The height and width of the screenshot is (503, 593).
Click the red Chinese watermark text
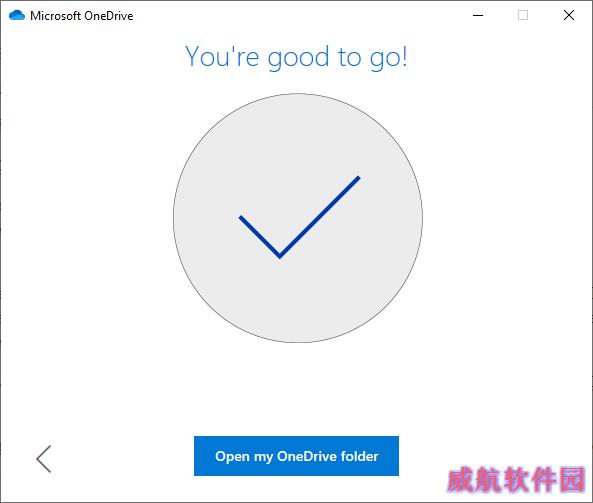click(515, 479)
